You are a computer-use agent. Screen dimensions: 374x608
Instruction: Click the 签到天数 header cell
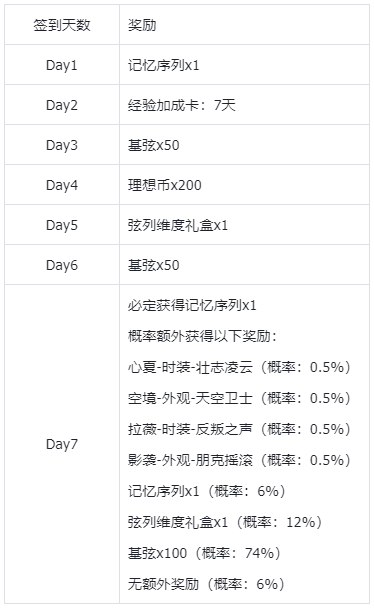click(x=62, y=25)
